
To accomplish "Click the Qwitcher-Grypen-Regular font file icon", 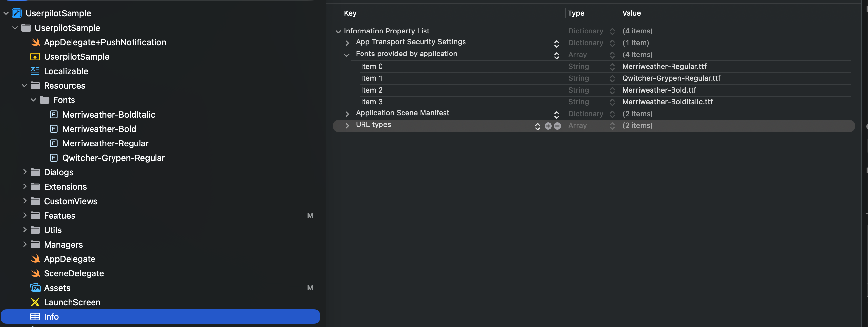I will point(53,158).
